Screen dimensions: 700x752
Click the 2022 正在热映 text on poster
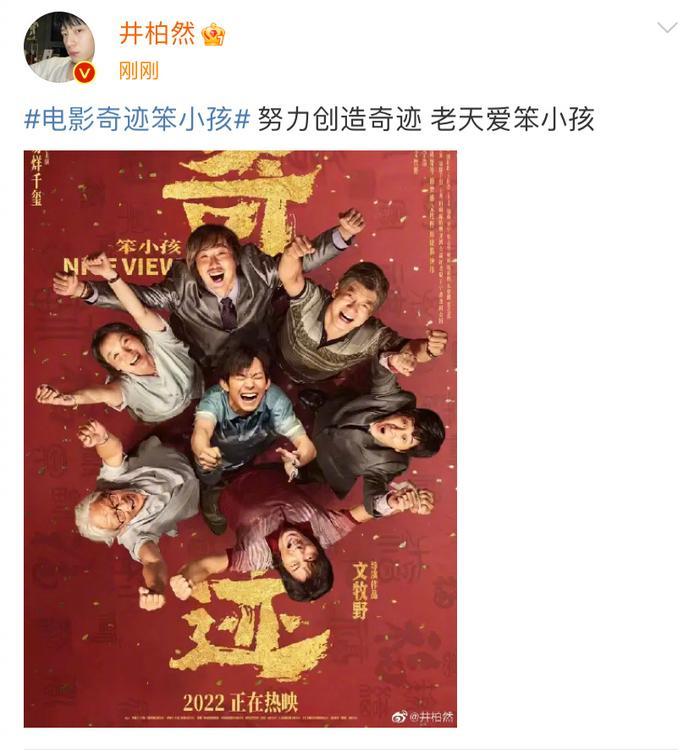pos(240,703)
